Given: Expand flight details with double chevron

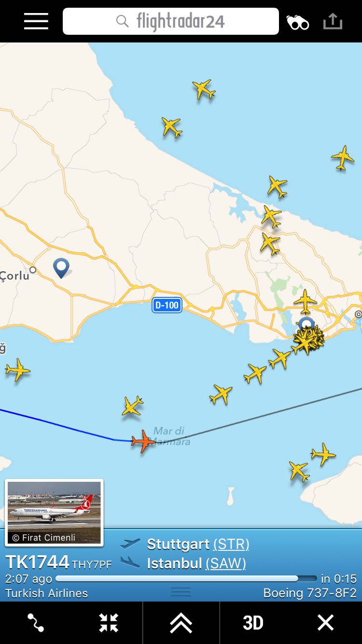Looking at the screenshot, I should pos(181,623).
